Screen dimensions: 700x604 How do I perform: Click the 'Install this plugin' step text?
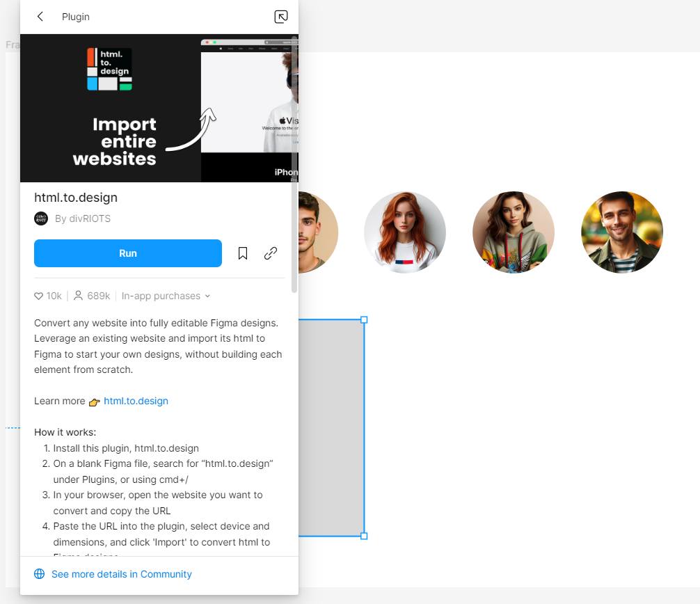126,448
